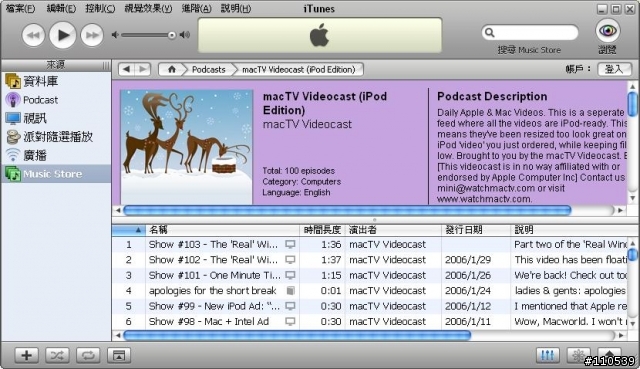Click the 登入 sign-in button
Viewport: 640px width, 369px height.
pyautogui.click(x=614, y=69)
